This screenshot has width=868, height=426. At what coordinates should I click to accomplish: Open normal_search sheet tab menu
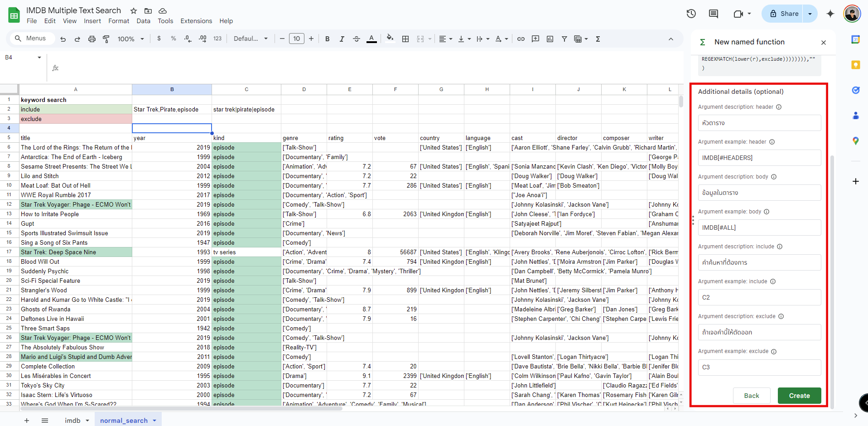click(154, 421)
